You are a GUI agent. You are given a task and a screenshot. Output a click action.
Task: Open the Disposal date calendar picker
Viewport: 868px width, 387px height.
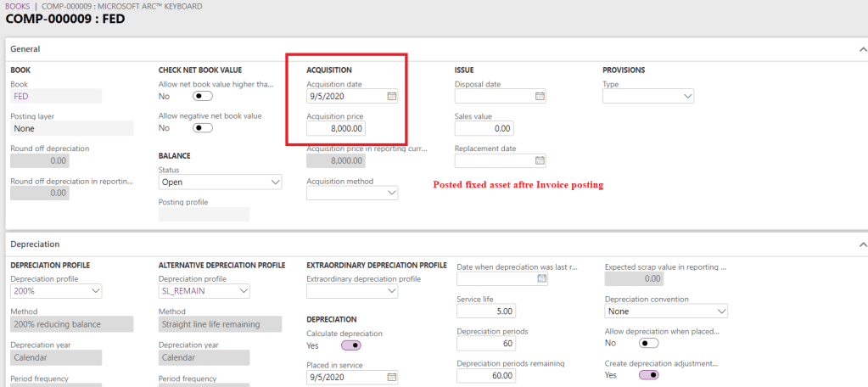(x=540, y=97)
